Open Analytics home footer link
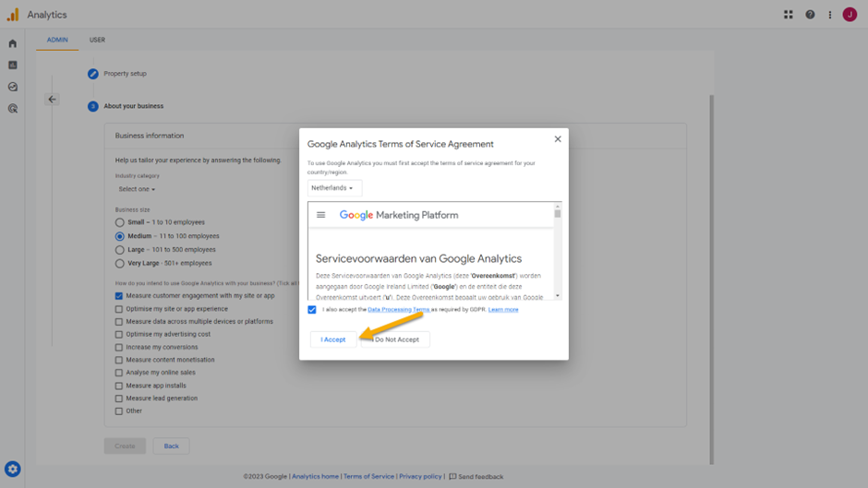 pos(315,476)
